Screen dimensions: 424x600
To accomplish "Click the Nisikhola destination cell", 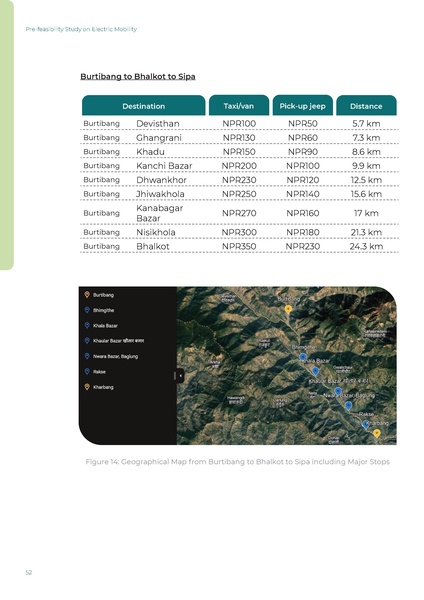I will [156, 232].
